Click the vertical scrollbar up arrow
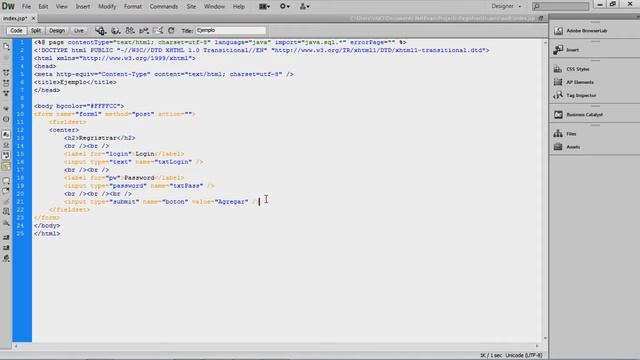The height and width of the screenshot is (360, 640). [545, 42]
